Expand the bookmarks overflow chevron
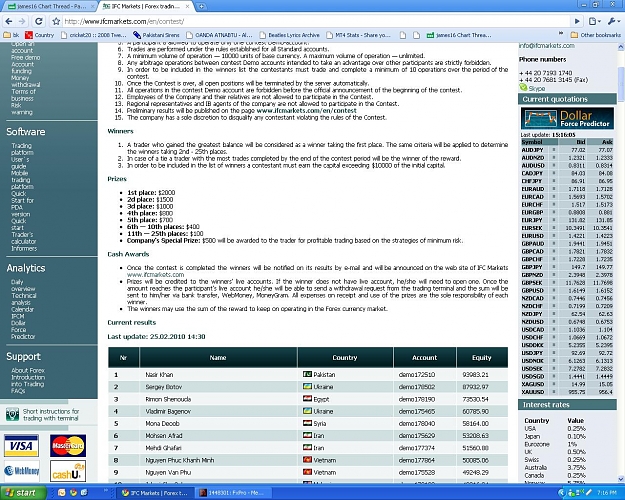The width and height of the screenshot is (625, 500). (561, 34)
